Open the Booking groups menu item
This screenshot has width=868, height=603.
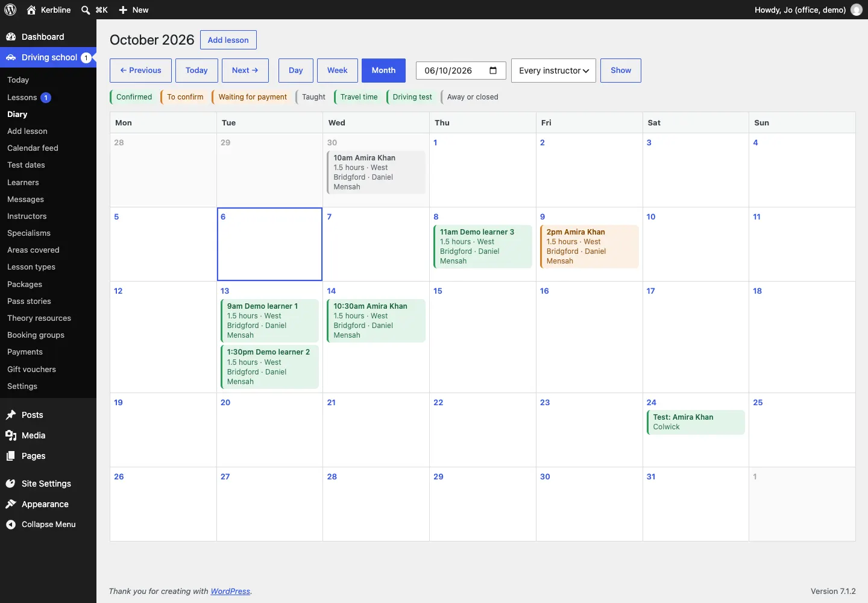tap(36, 335)
